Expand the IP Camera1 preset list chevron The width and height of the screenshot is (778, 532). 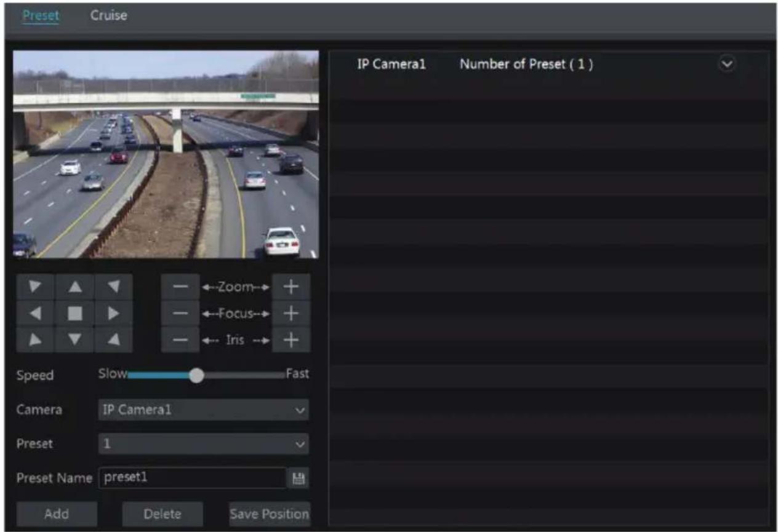(x=728, y=63)
